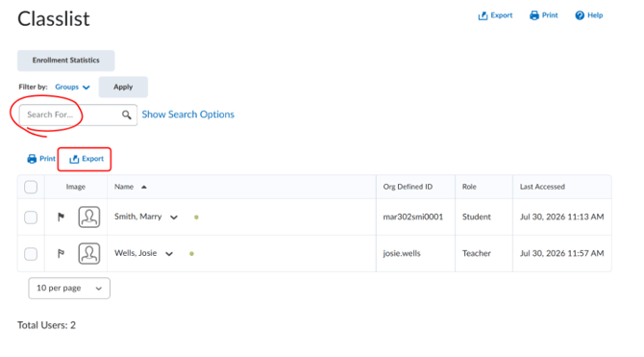Toggle select-all checkbox in table header
Image resolution: width=644 pixels, height=357 pixels.
tap(31, 187)
